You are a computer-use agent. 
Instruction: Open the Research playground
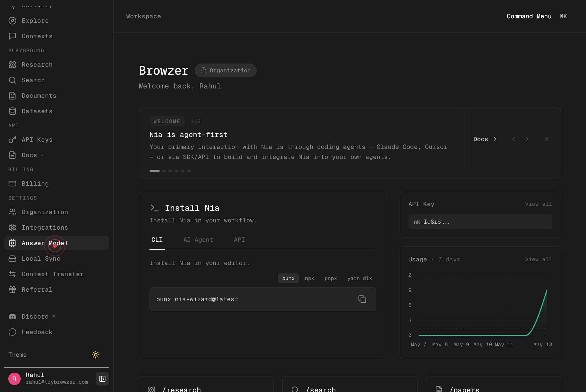(x=57, y=65)
